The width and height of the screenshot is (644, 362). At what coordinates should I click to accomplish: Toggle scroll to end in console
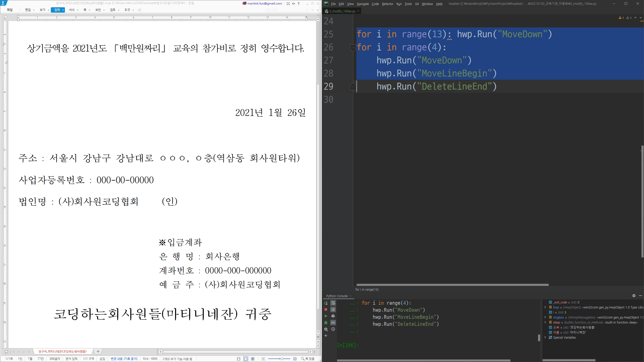[x=333, y=309]
